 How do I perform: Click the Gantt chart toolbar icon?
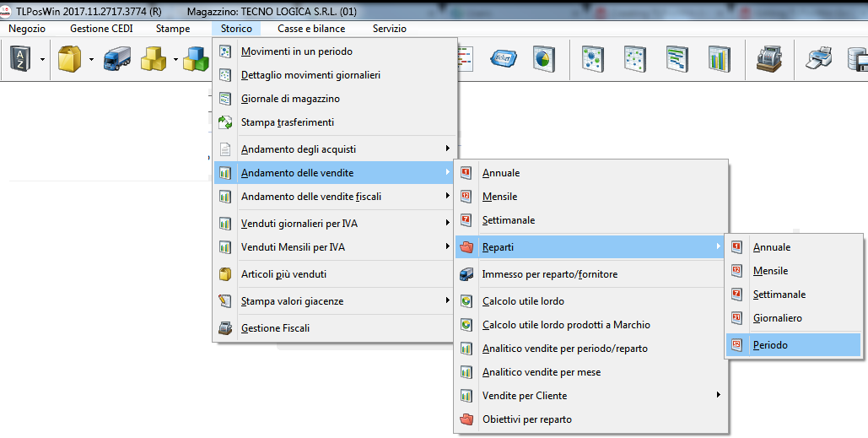pos(677,59)
